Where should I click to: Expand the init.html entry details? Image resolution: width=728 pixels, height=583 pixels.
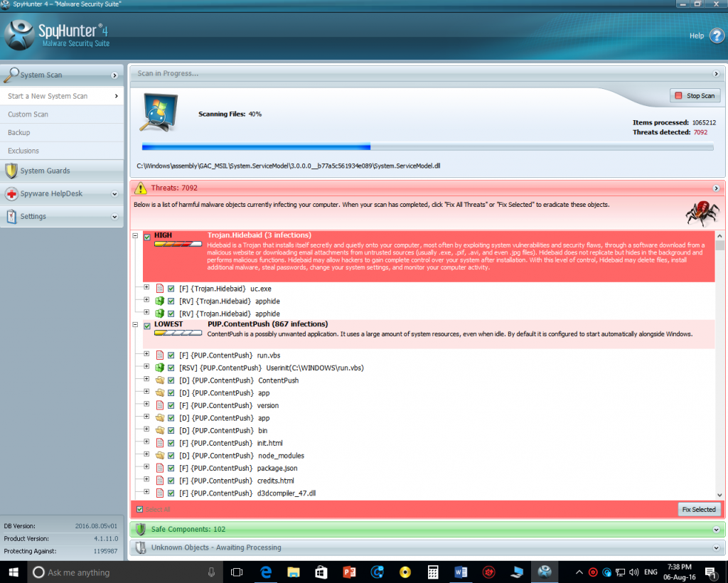(146, 442)
